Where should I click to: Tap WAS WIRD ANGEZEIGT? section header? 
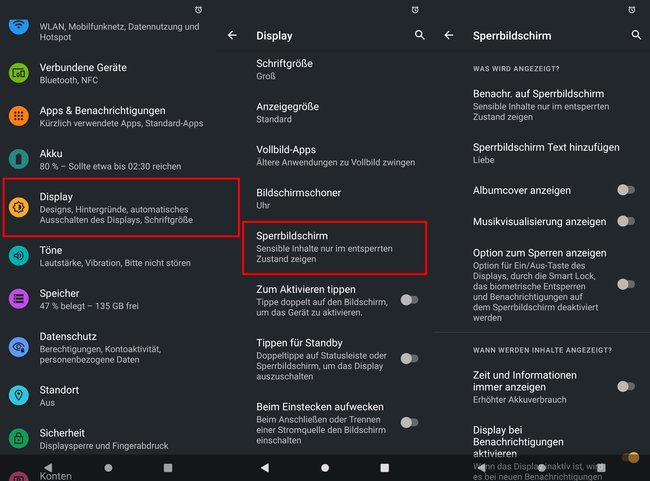(516, 68)
